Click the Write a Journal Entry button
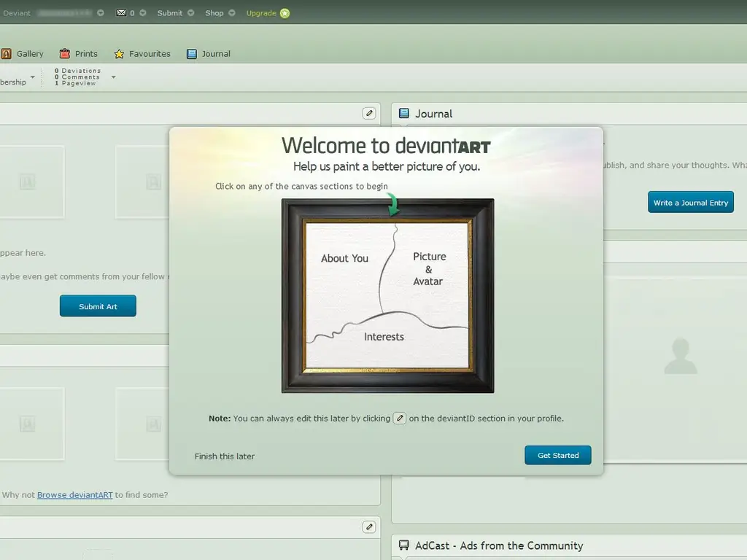 (691, 203)
